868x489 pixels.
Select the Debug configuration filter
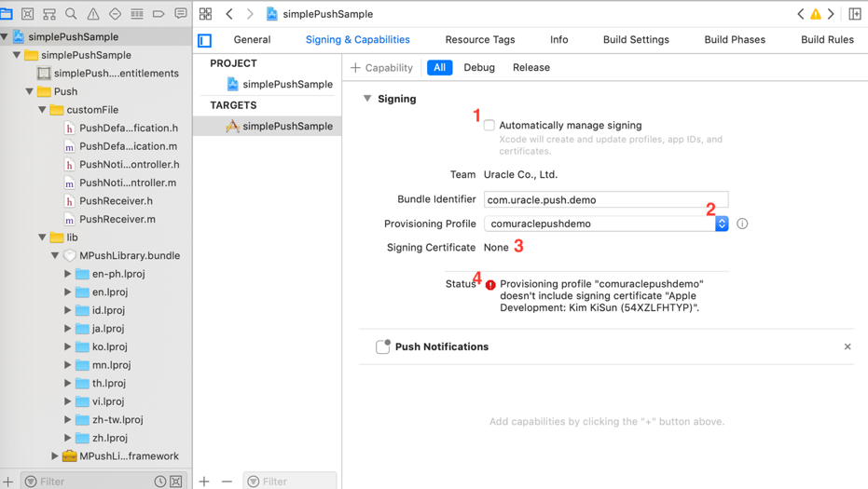pyautogui.click(x=479, y=67)
